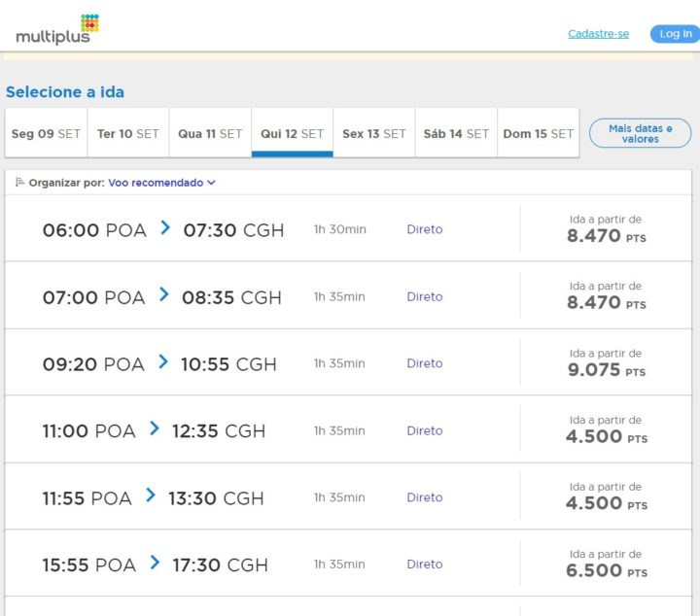Choose the 4.500 PTS fare of the 11:00 flight

click(607, 436)
